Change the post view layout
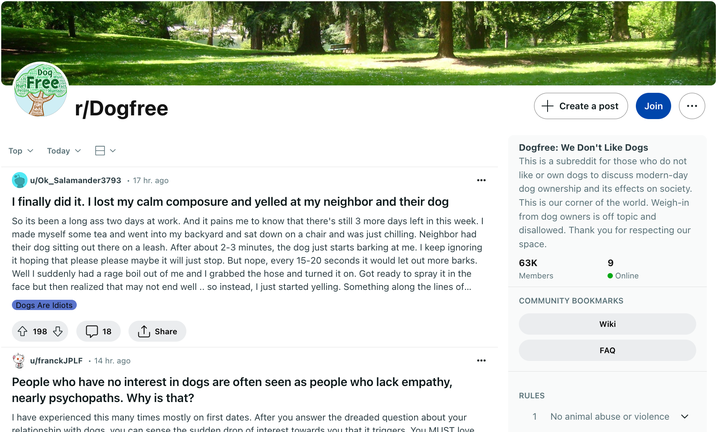 tap(105, 151)
